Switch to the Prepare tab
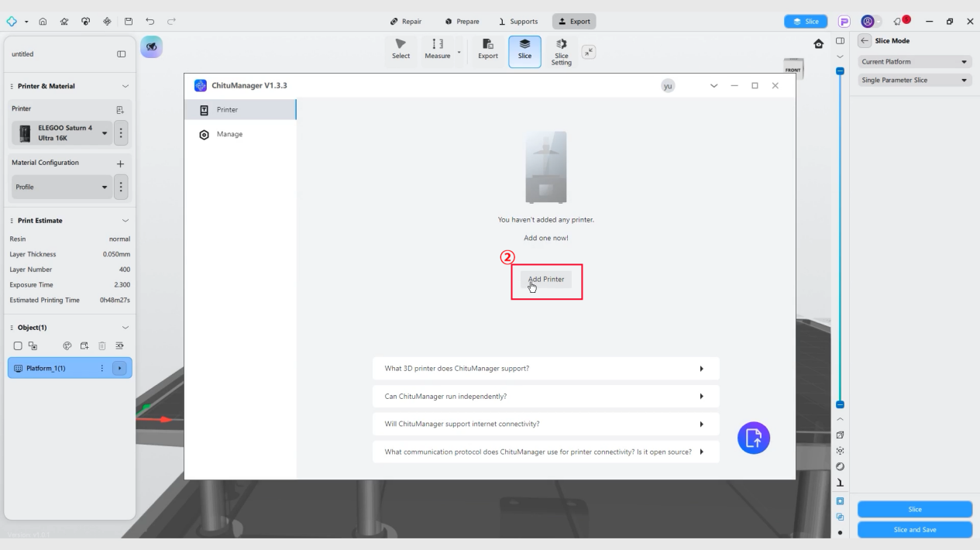Screen dimensions: 980x550 [462, 22]
